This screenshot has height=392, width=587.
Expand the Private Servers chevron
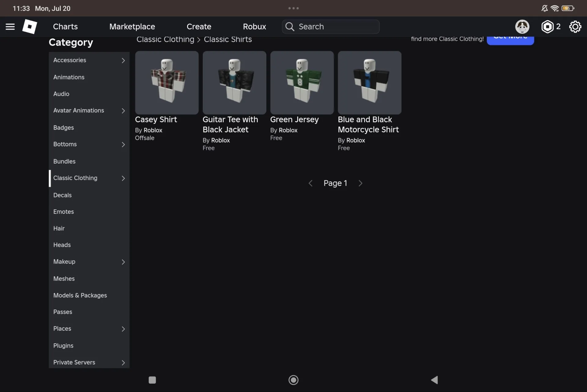(x=123, y=363)
